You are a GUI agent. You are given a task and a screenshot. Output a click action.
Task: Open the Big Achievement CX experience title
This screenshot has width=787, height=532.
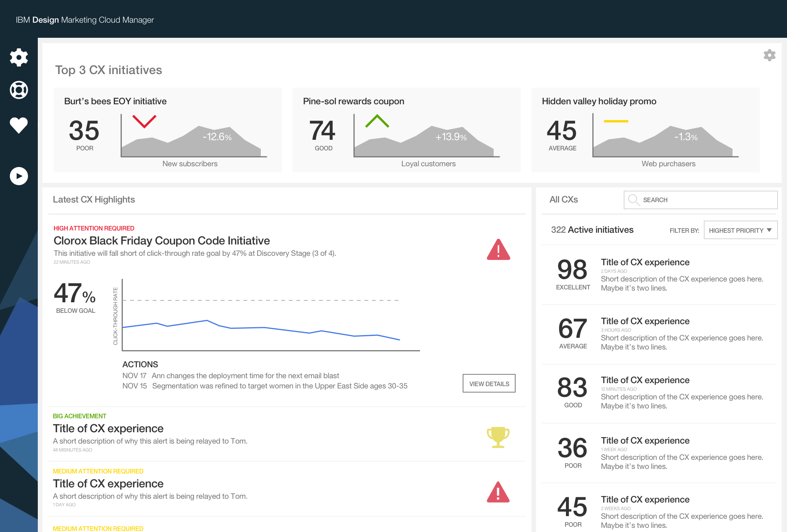(108, 428)
